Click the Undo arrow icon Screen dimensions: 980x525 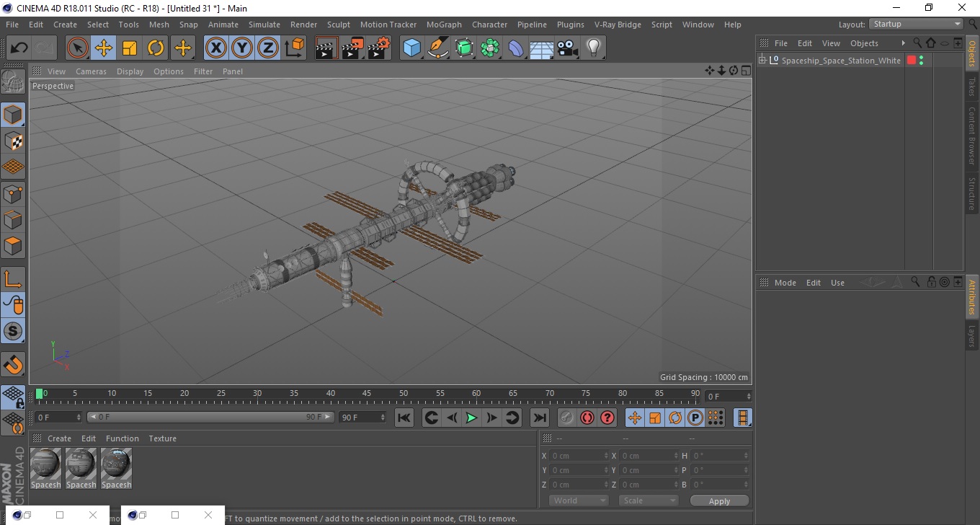19,48
